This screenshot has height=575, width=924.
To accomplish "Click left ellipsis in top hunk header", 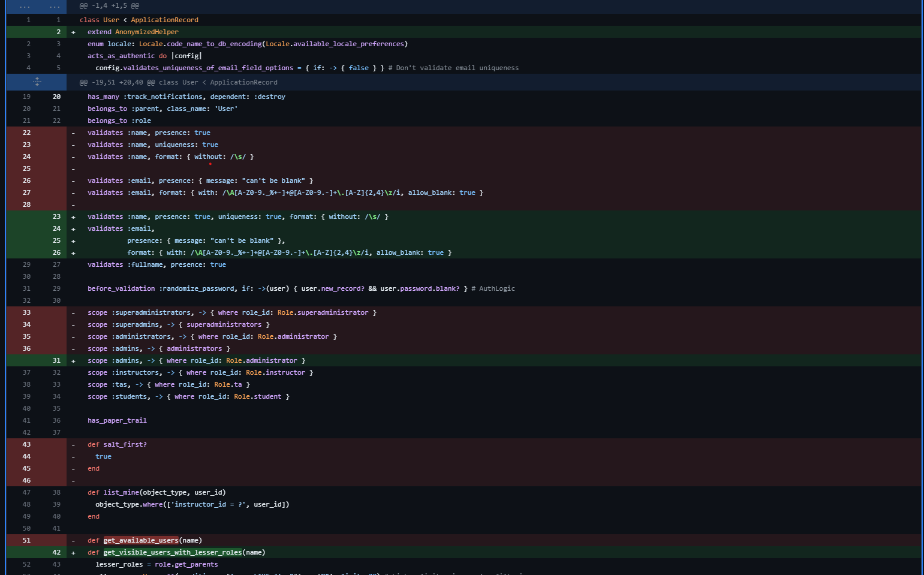I will click(x=25, y=6).
